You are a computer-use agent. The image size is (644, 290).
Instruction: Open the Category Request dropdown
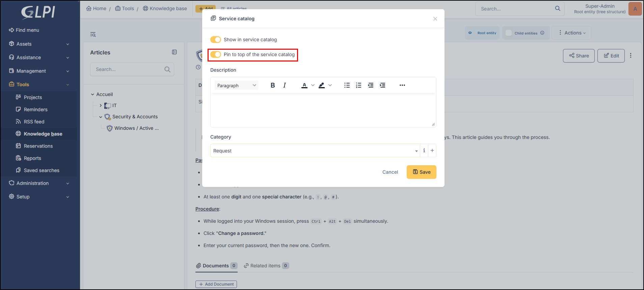315,150
